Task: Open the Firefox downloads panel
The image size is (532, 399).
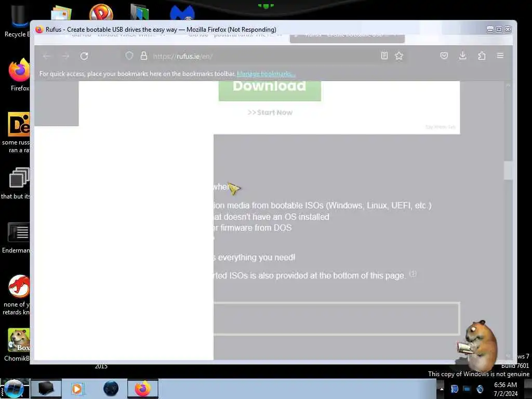Action: [x=462, y=56]
